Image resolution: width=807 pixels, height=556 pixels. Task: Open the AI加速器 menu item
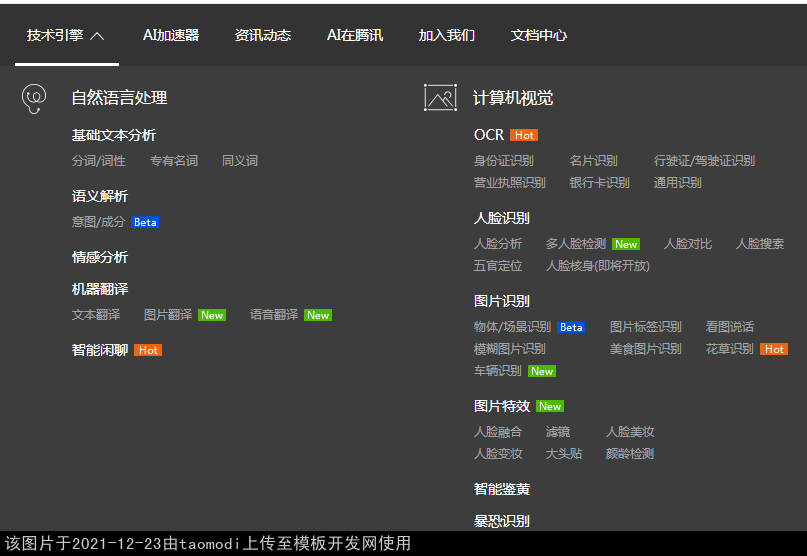[x=171, y=35]
